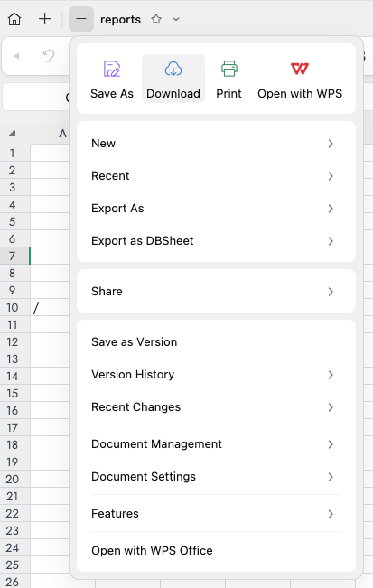The width and height of the screenshot is (373, 588).
Task: Expand the New submenu
Action: click(216, 144)
